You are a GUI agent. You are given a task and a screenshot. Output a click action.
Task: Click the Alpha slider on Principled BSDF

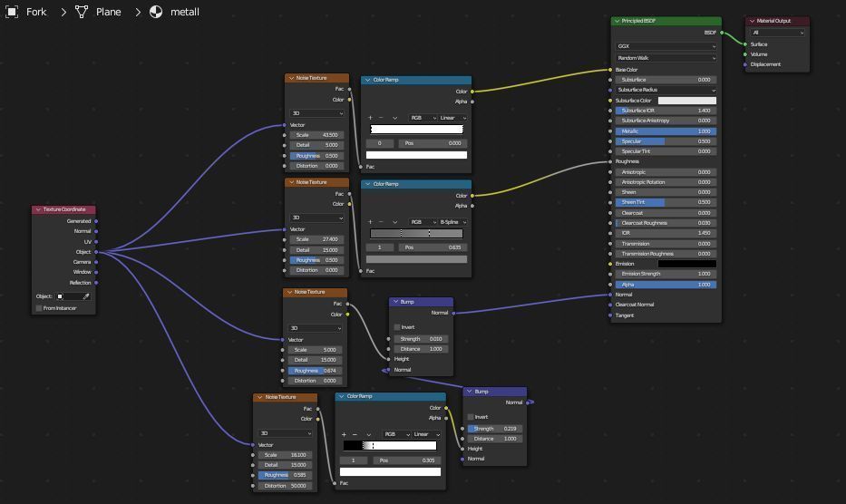(666, 285)
